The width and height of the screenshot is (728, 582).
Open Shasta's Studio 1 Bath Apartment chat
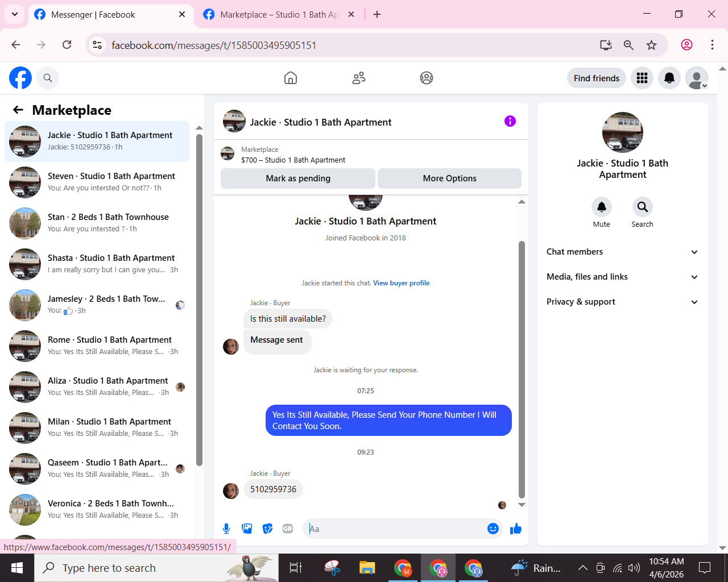point(97,264)
